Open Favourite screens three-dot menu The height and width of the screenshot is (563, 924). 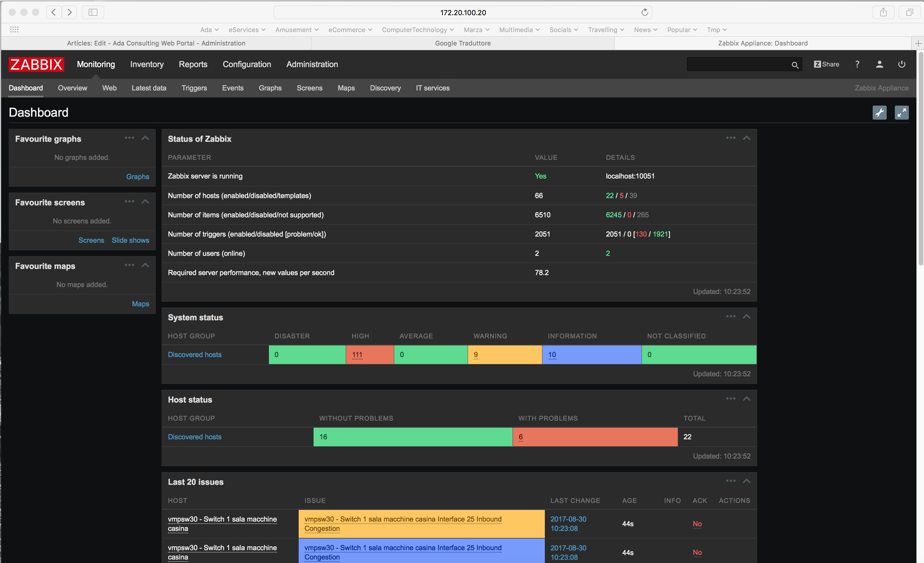[129, 201]
